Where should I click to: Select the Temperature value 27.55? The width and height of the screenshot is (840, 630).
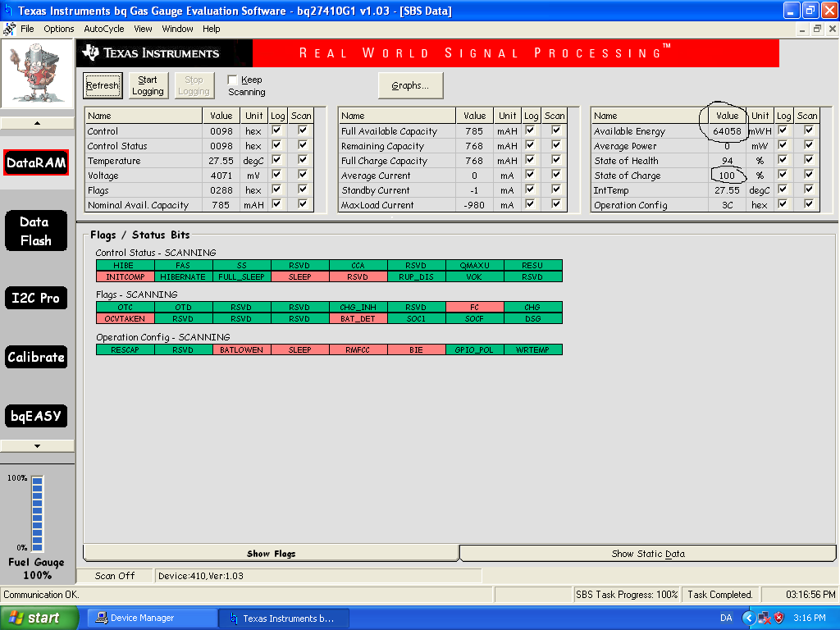pos(221,161)
